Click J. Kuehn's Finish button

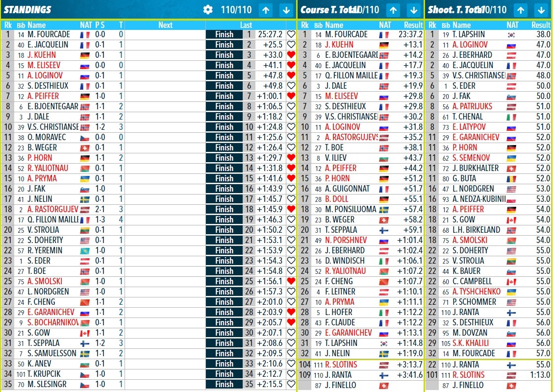coord(224,55)
